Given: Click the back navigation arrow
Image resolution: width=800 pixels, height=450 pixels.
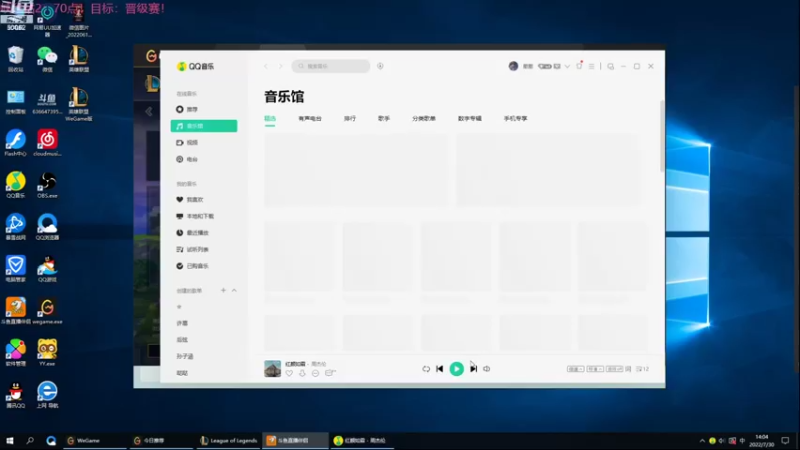Looking at the screenshot, I should click(x=266, y=66).
